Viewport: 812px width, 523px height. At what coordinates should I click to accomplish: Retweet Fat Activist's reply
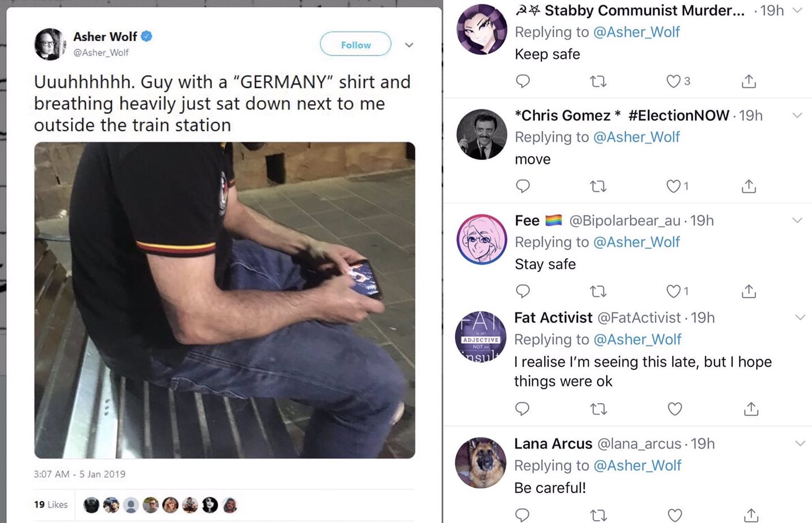click(x=598, y=409)
